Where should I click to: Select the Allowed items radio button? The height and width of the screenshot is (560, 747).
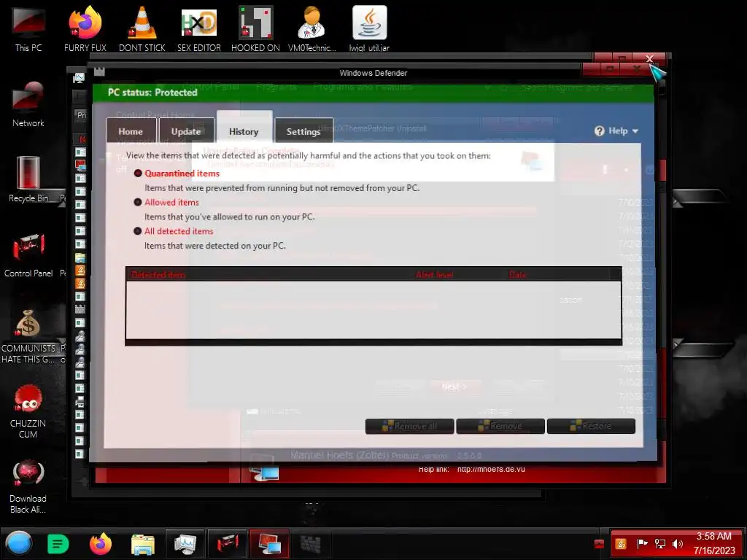pos(138,202)
